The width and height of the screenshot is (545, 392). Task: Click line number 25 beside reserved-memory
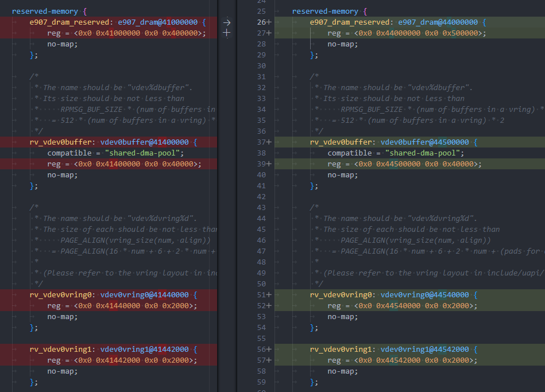(262, 11)
